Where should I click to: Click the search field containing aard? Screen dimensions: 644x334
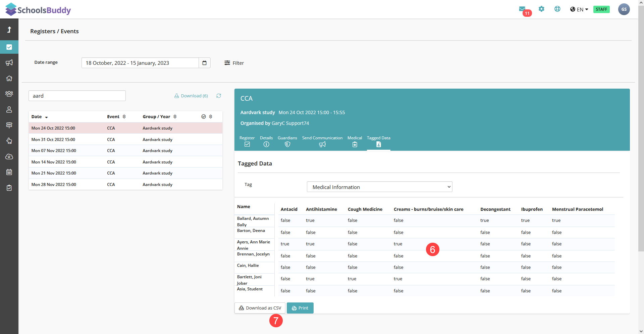pyautogui.click(x=77, y=96)
